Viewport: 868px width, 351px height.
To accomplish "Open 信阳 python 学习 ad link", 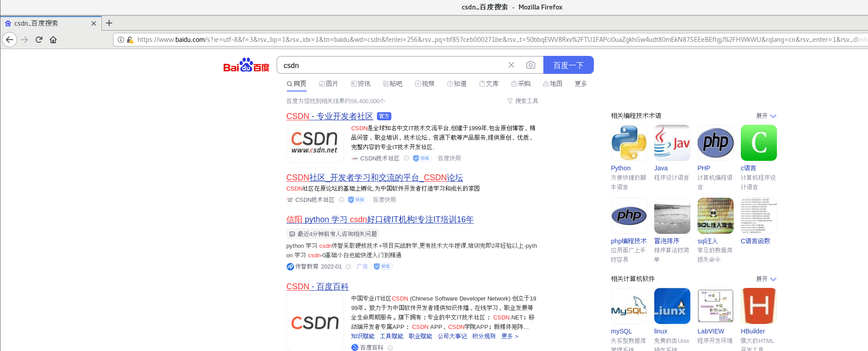I will click(380, 219).
